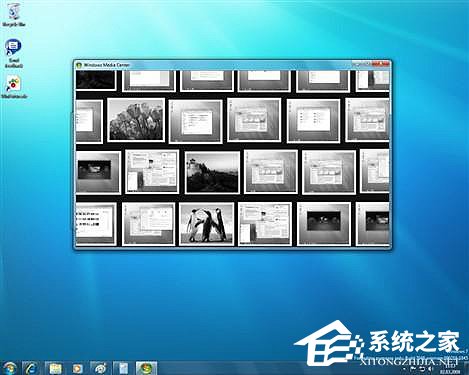
Task: Select the tulips flower photo thumbnail
Action: 136,120
